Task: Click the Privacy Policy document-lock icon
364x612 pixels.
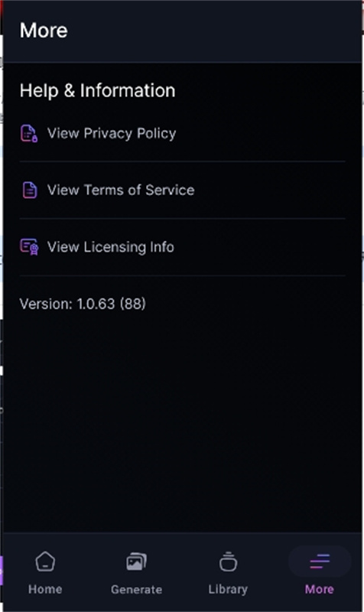Action: click(29, 133)
